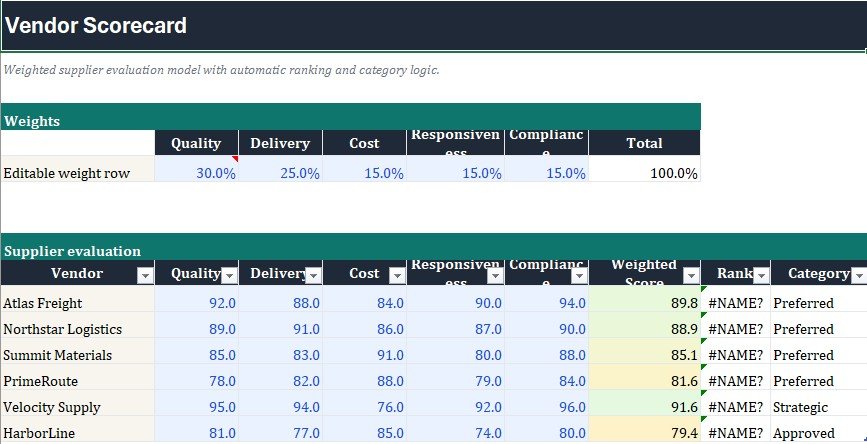
Task: Select the Cost weight cell 15.0%
Action: (364, 169)
